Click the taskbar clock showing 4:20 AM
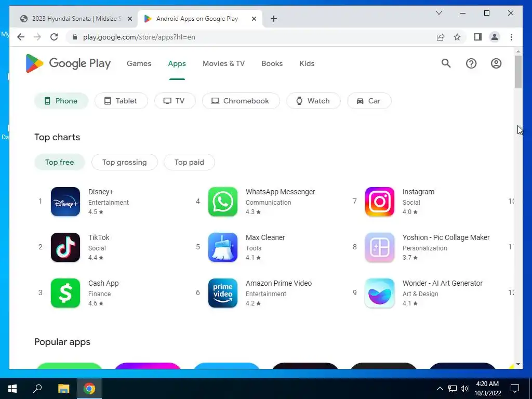 (487, 389)
